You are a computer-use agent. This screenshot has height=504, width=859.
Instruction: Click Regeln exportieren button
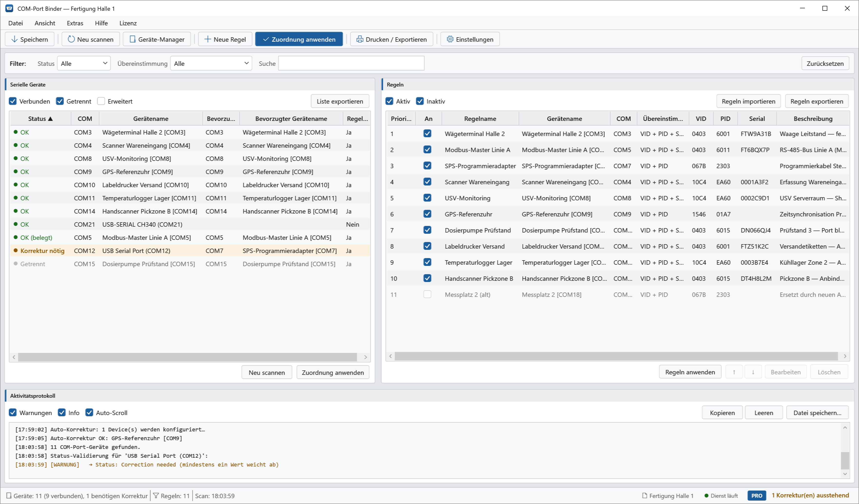coord(817,101)
